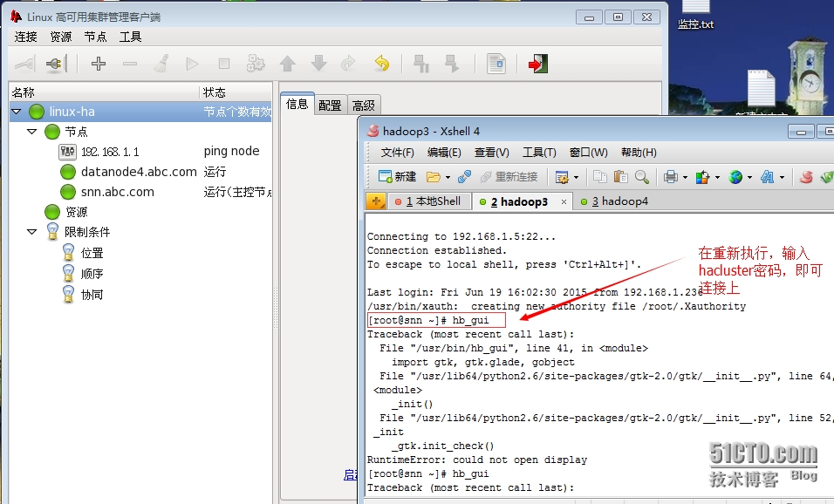834x504 pixels.
Task: Open the 节点 menu in HA client
Action: (95, 37)
